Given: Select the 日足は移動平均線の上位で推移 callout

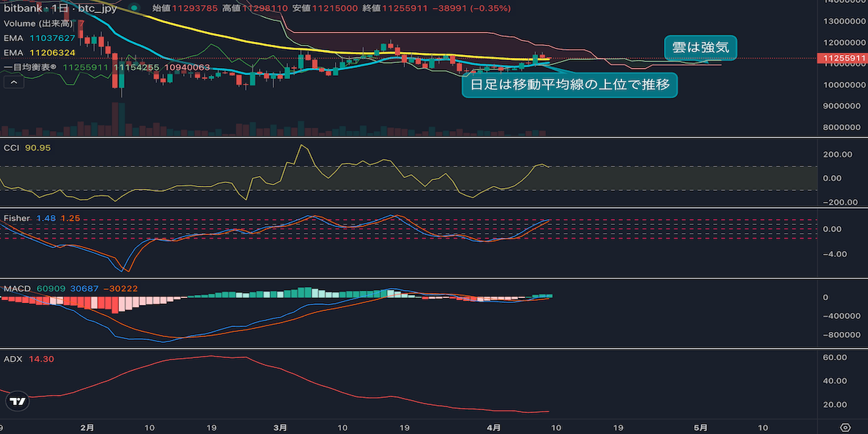Looking at the screenshot, I should click(x=570, y=85).
